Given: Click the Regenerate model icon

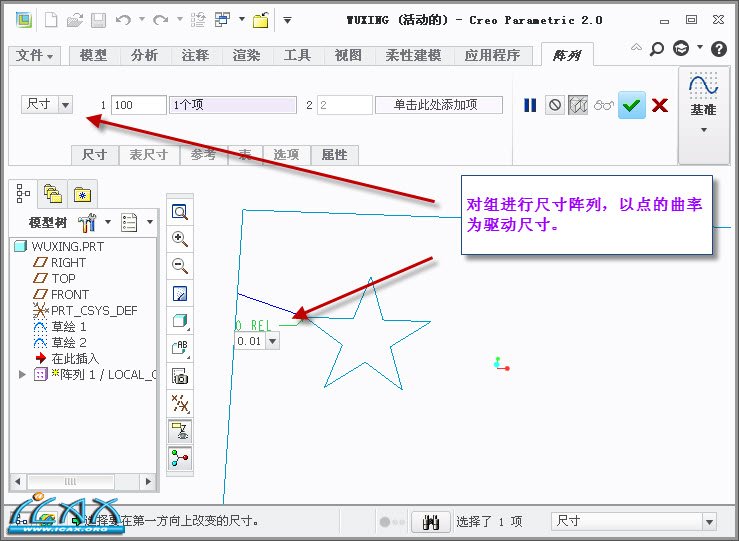Looking at the screenshot, I should pyautogui.click(x=198, y=20).
